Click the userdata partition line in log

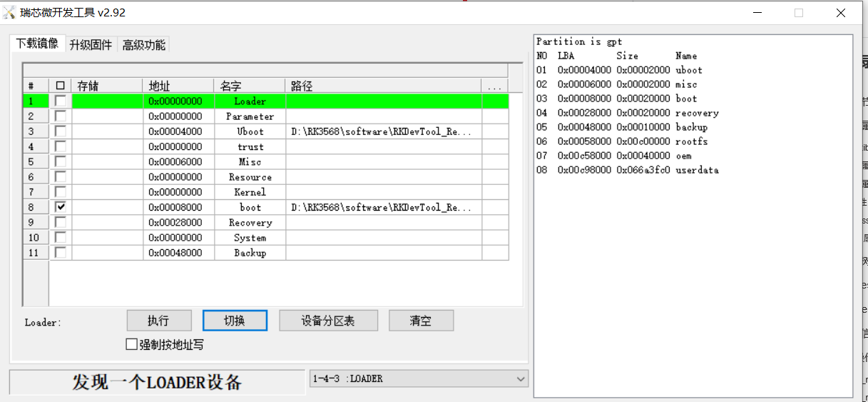(x=628, y=170)
